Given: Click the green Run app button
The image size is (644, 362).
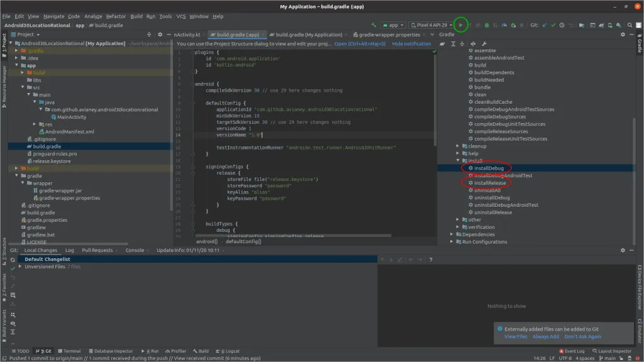Looking at the screenshot, I should pos(460,25).
